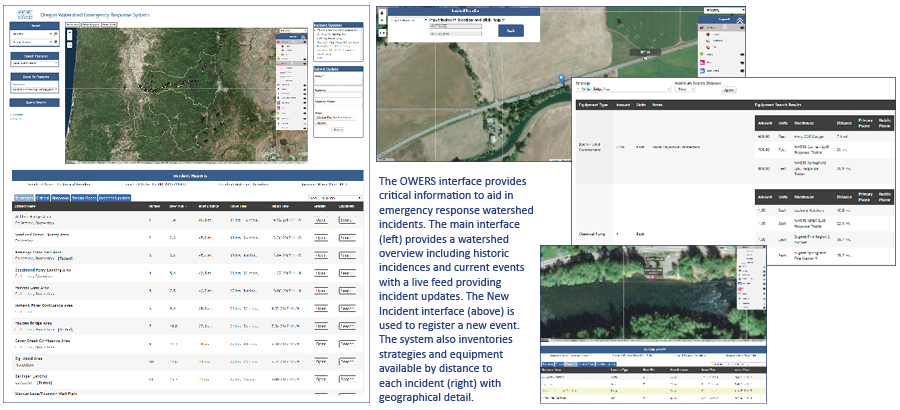The height and width of the screenshot is (410, 900).
Task: Open Maximum Search Distance dropdown
Action: (x=685, y=89)
